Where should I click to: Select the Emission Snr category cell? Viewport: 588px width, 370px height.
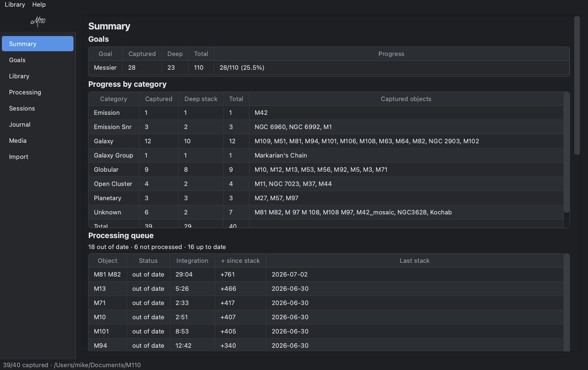(113, 127)
